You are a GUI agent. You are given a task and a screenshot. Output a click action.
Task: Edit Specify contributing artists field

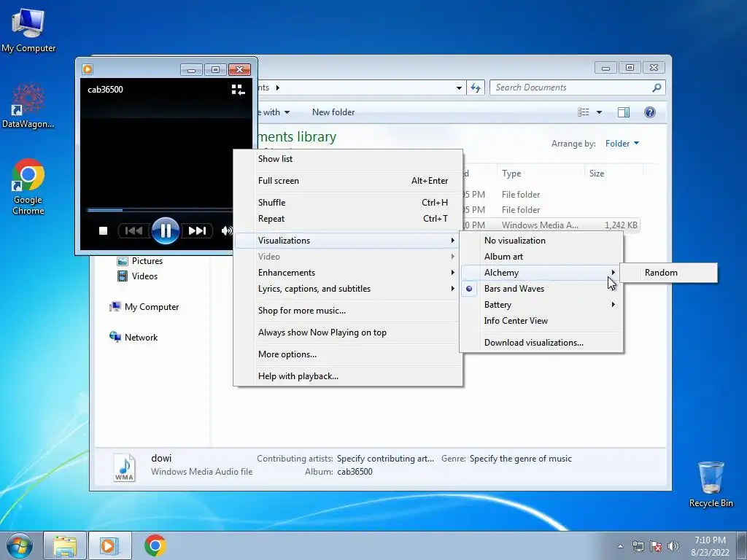(x=385, y=459)
